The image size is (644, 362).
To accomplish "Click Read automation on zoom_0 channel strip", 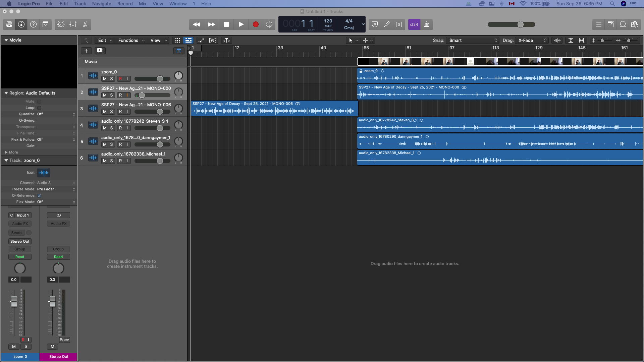I will pos(20,257).
